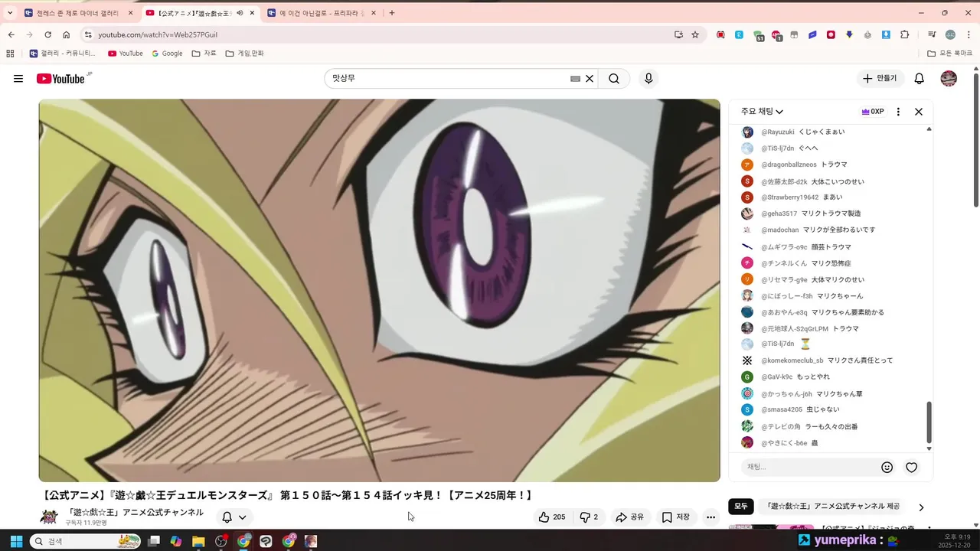Select the 公式アニメ 遊戯王 tab
Image resolution: width=980 pixels, height=551 pixels.
[194, 13]
